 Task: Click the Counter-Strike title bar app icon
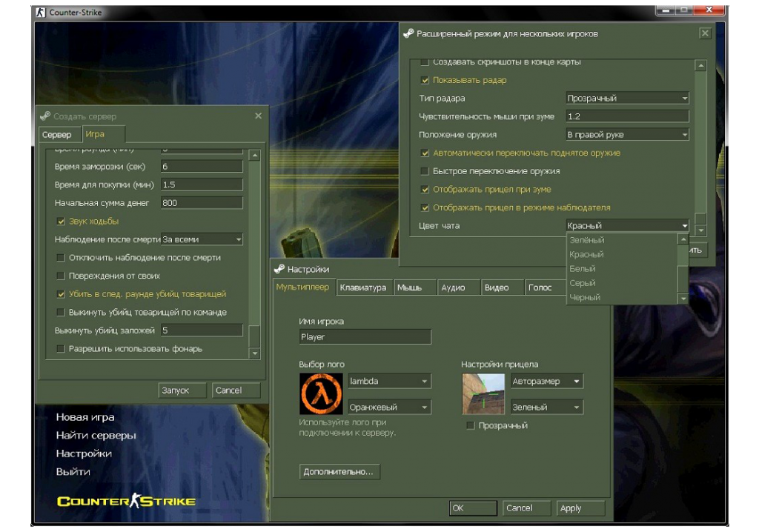point(40,12)
